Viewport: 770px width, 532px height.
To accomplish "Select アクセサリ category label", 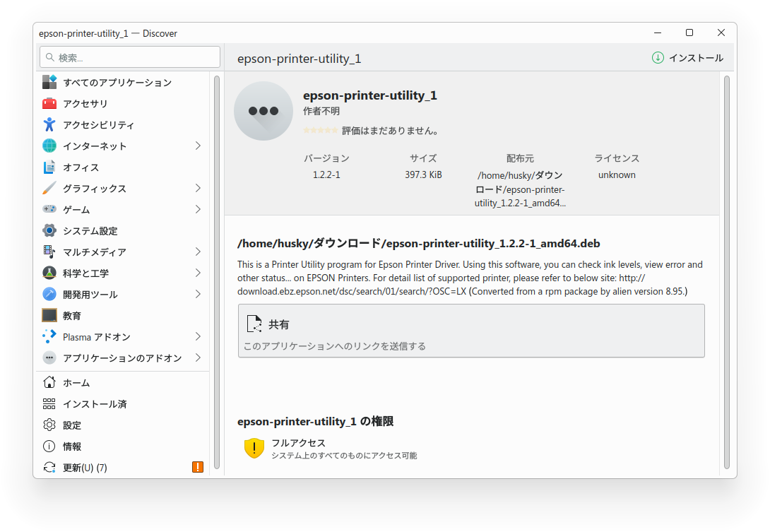I will pyautogui.click(x=85, y=104).
